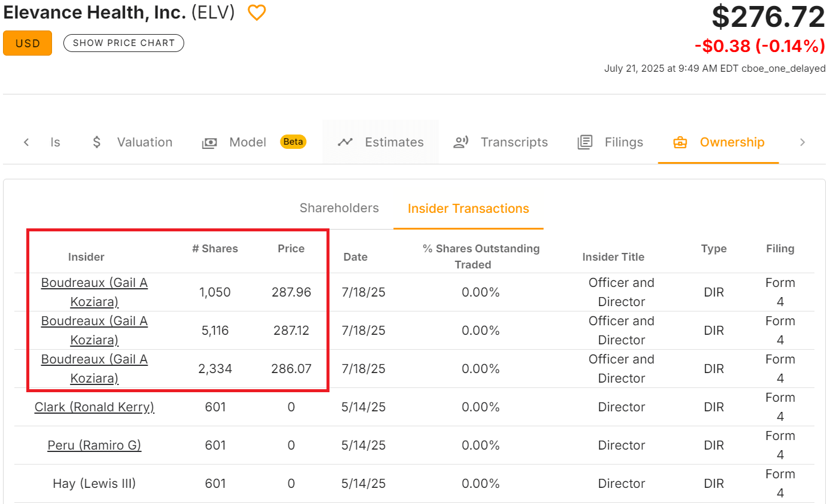This screenshot has height=504, width=830.
Task: Select the Ownership tab
Action: 718,142
